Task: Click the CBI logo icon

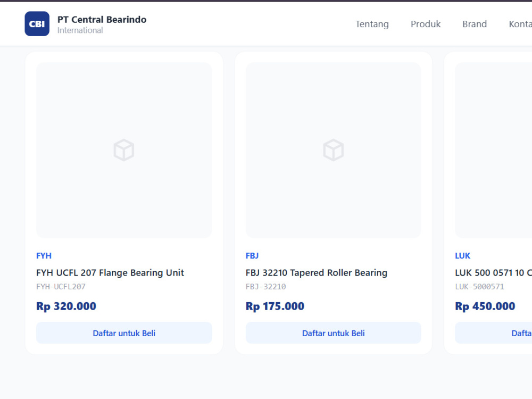Action: (x=37, y=24)
